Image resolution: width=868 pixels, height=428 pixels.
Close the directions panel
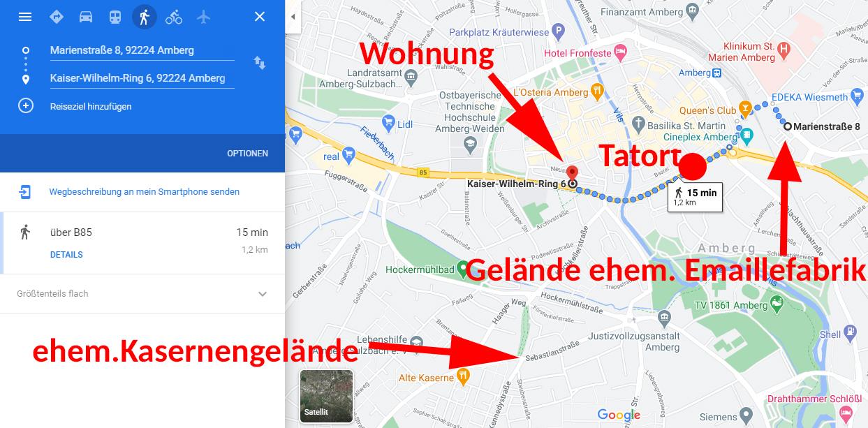[260, 17]
